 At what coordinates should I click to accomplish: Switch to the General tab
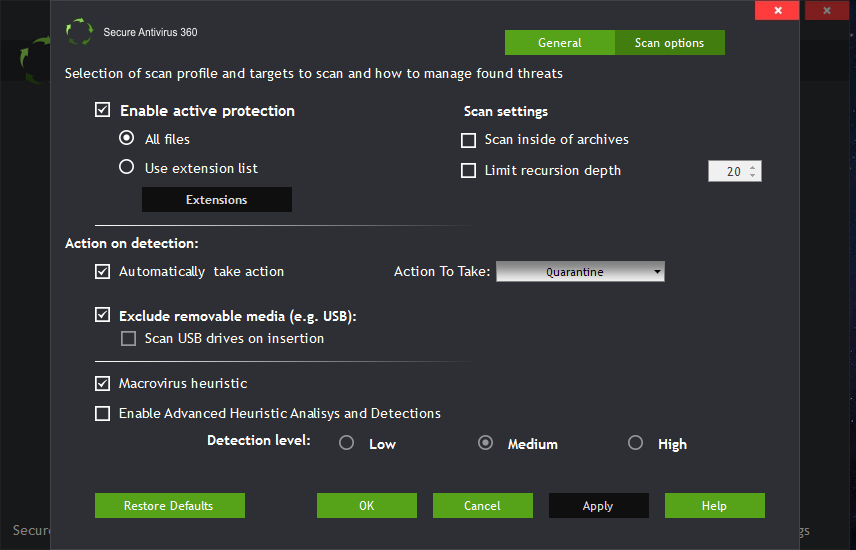pyautogui.click(x=559, y=43)
